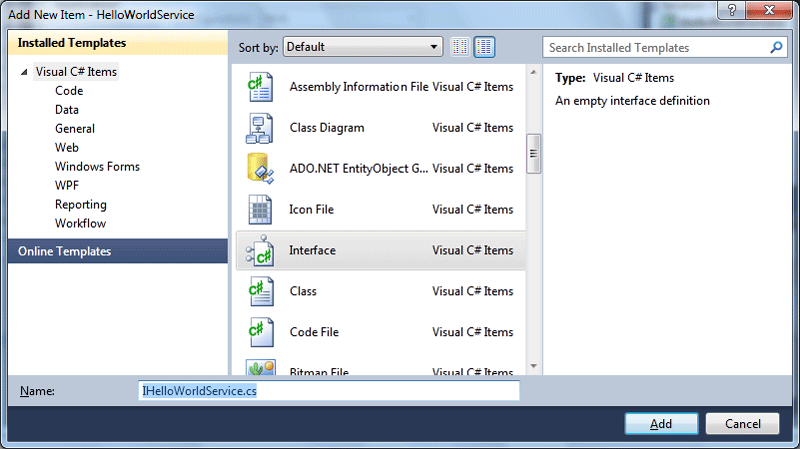Select the ADO.NET EntityObject Generator icon
This screenshot has width=800, height=449.
coord(260,168)
